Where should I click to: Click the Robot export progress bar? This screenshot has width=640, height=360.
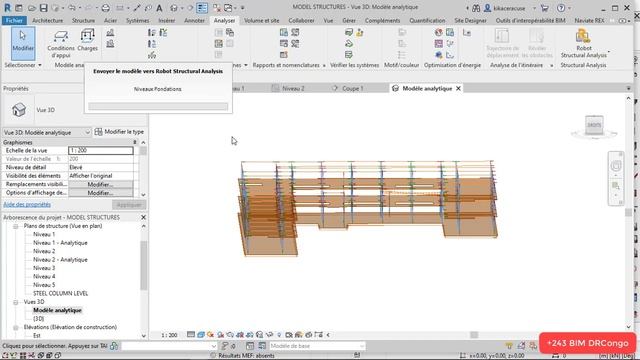tap(158, 107)
